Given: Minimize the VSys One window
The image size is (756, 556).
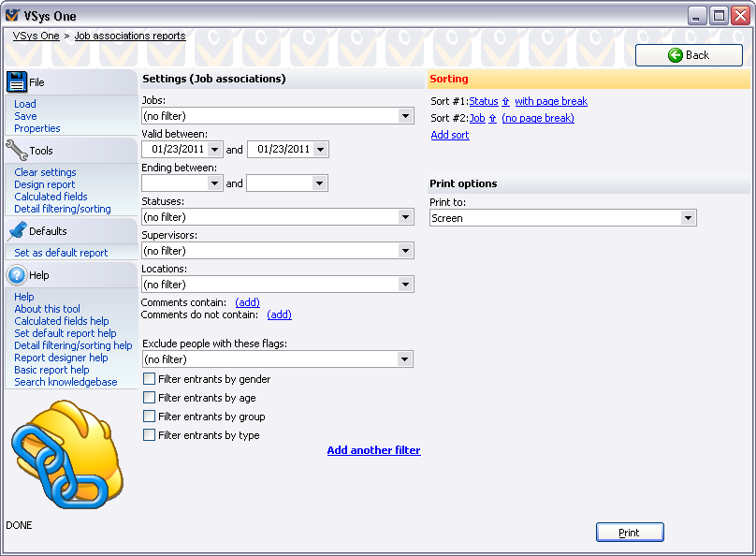Looking at the screenshot, I should tap(697, 15).
